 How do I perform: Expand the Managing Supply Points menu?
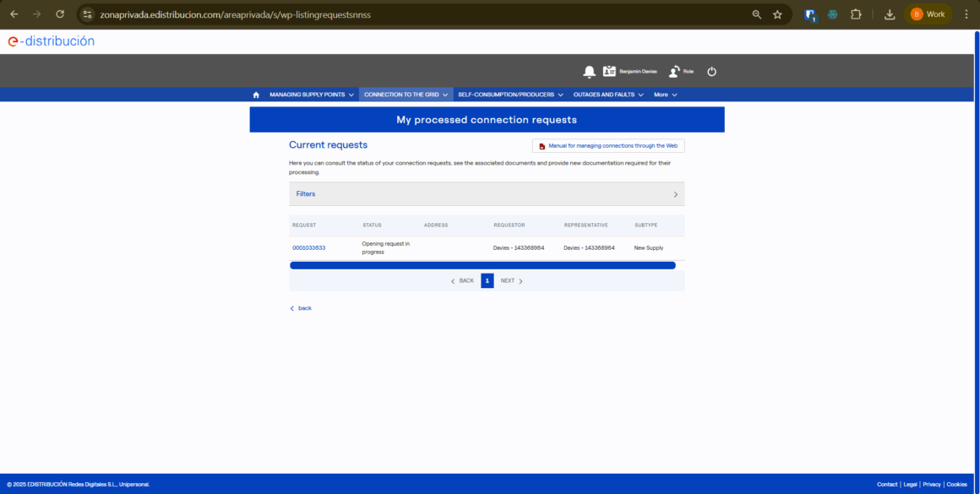[311, 95]
